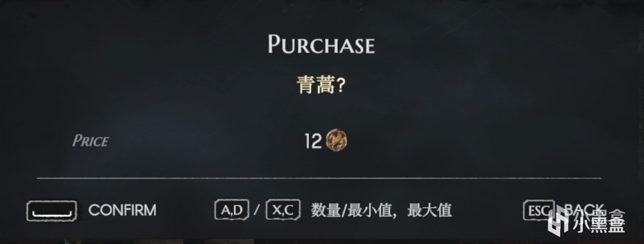Click the item name 青蒿?
This screenshot has height=244, width=644.
tap(321, 85)
